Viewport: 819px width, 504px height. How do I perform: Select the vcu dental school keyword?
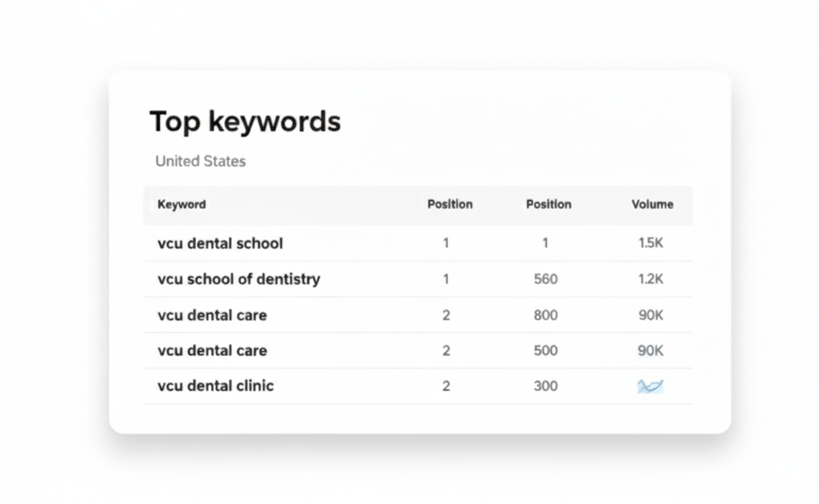pyautogui.click(x=220, y=243)
